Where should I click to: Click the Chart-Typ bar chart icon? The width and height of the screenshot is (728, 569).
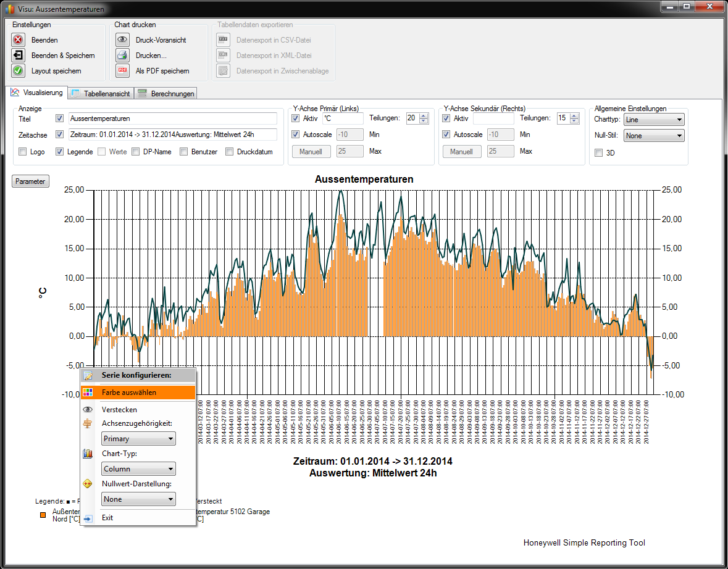point(88,454)
